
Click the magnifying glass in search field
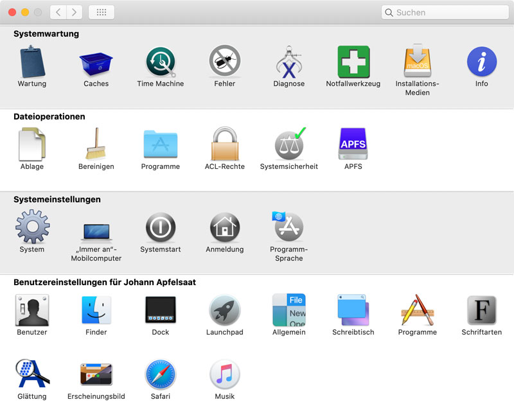pos(389,13)
